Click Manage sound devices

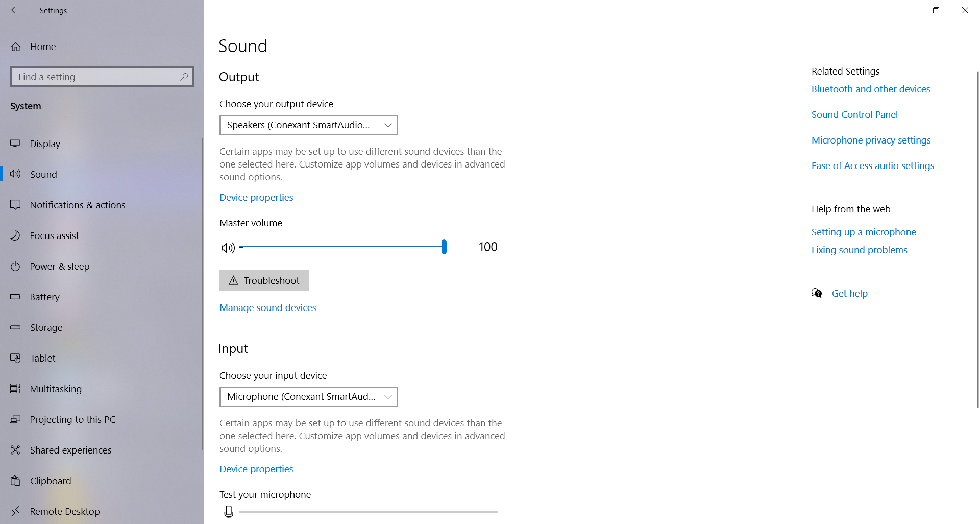[267, 307]
